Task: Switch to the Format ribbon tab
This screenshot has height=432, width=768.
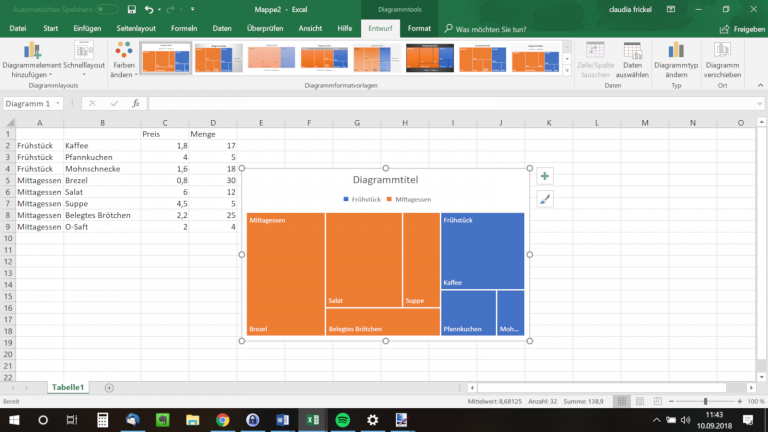Action: (420, 29)
